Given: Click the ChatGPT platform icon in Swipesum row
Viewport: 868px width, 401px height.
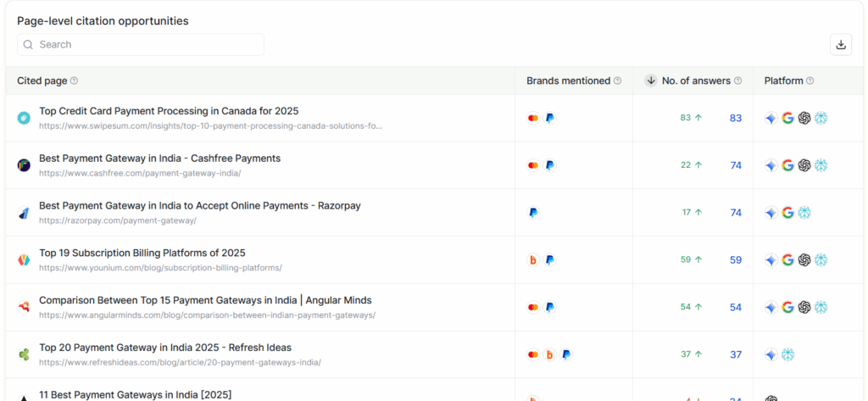Looking at the screenshot, I should click(x=804, y=118).
